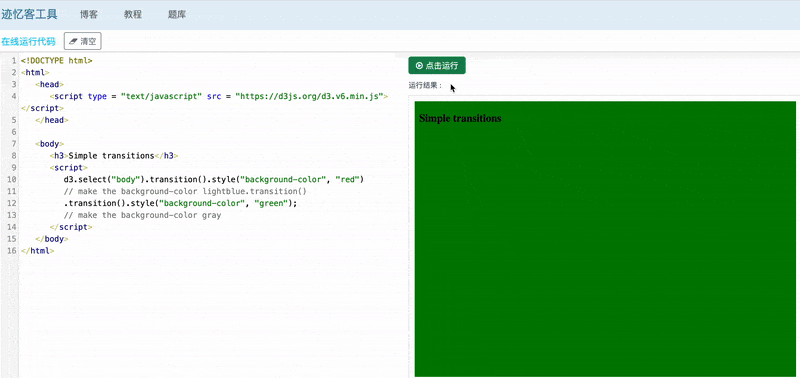
Task: Click the closing head tag line
Action: pos(52,120)
